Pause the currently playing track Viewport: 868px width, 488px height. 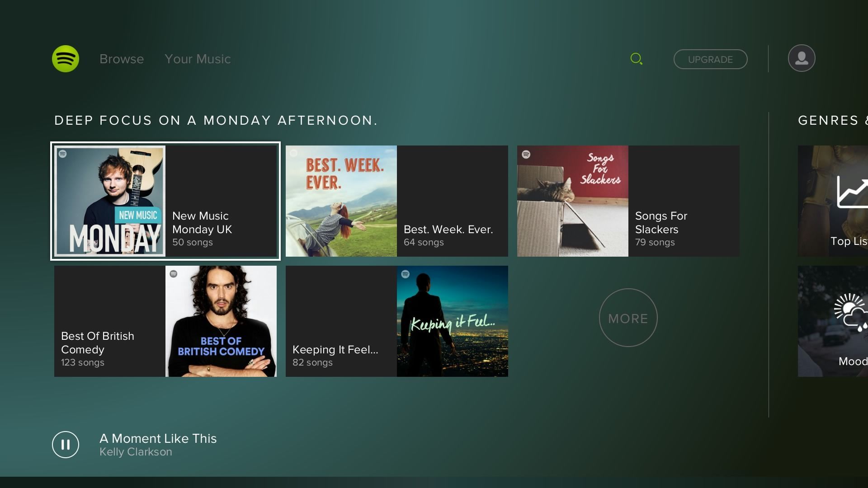tap(66, 445)
